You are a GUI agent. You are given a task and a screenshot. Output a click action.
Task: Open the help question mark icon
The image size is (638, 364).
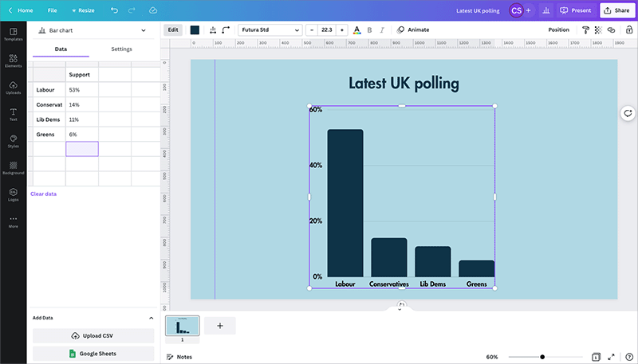pyautogui.click(x=629, y=357)
